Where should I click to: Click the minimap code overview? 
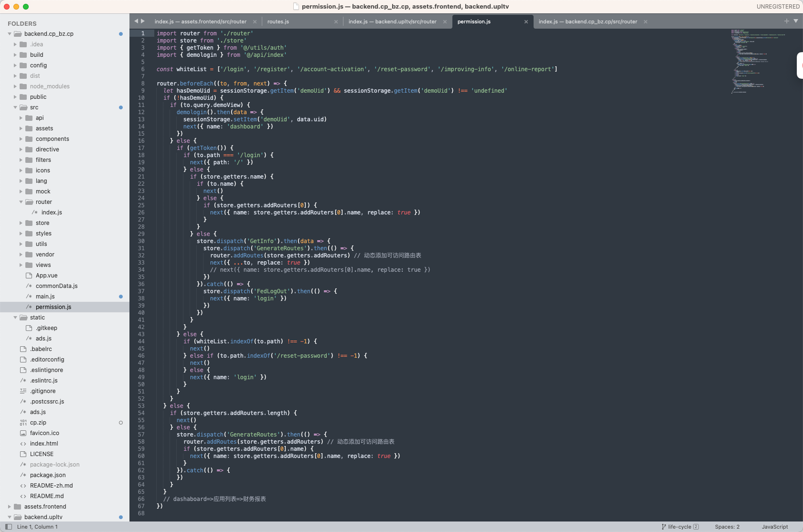tap(758, 61)
